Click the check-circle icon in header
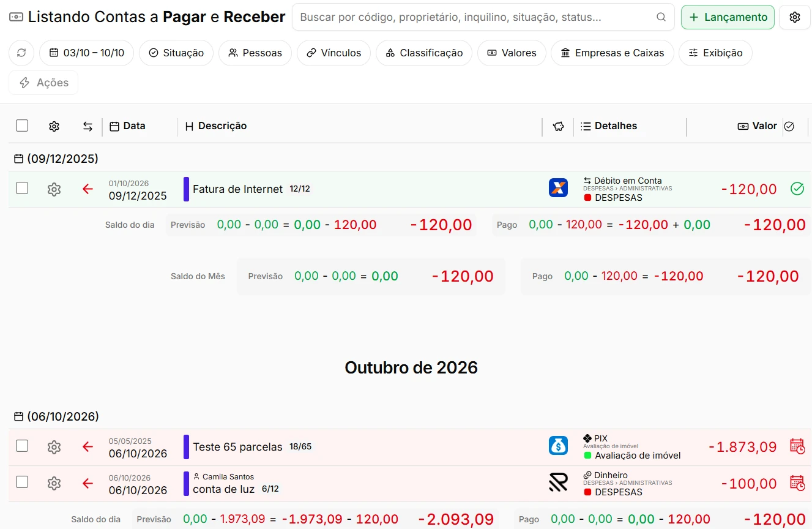Image resolution: width=812 pixels, height=529 pixels. [789, 126]
